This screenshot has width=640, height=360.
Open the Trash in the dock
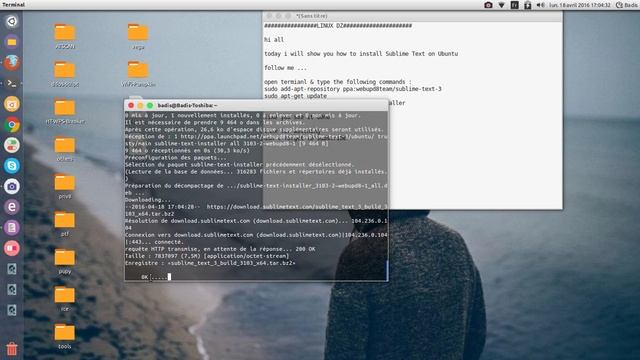(11, 349)
